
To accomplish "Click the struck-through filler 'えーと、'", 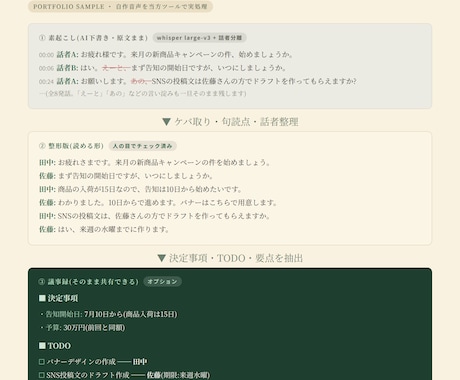I will 116,68.
